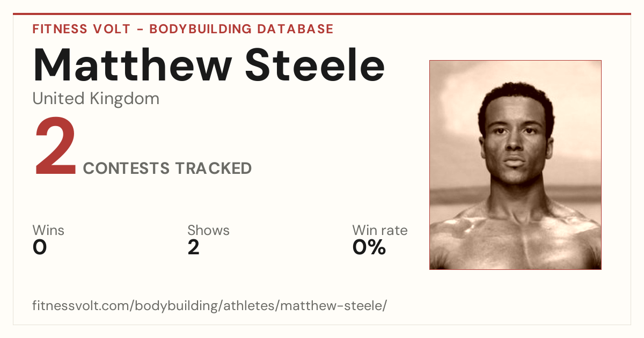Click the red top border line
Image resolution: width=644 pixels, height=338 pixels.
[322, 14]
